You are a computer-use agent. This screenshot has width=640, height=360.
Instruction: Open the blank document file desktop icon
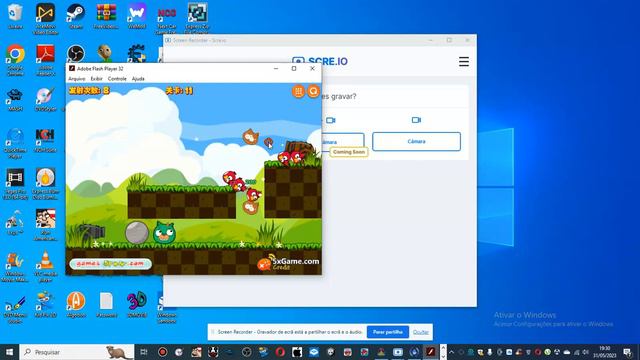pos(106,304)
